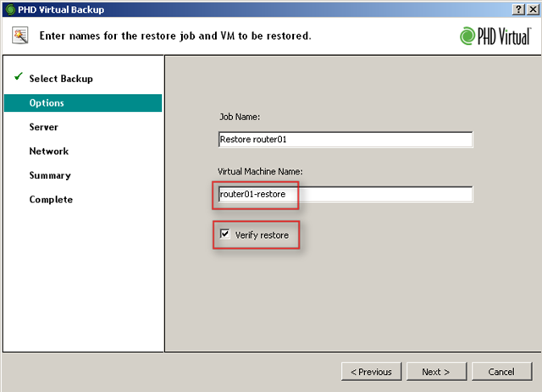Click the Verify restore label text
This screenshot has height=392, width=542.
click(x=263, y=235)
